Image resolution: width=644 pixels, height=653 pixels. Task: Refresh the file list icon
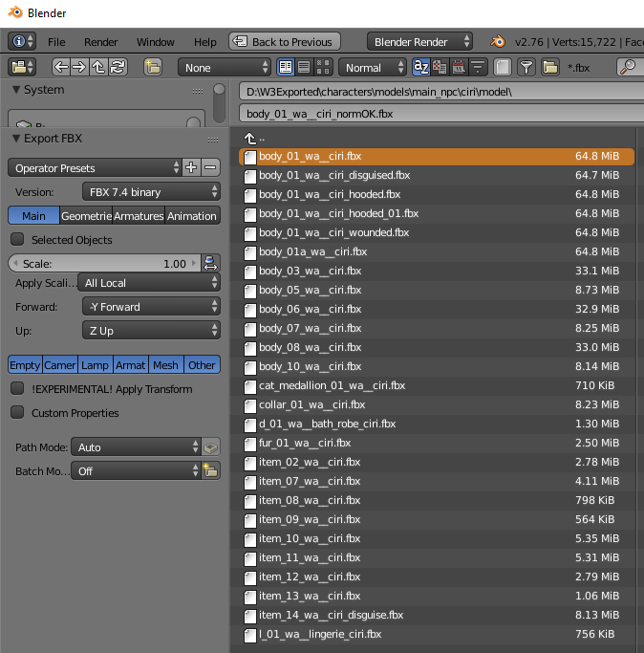pos(118,67)
